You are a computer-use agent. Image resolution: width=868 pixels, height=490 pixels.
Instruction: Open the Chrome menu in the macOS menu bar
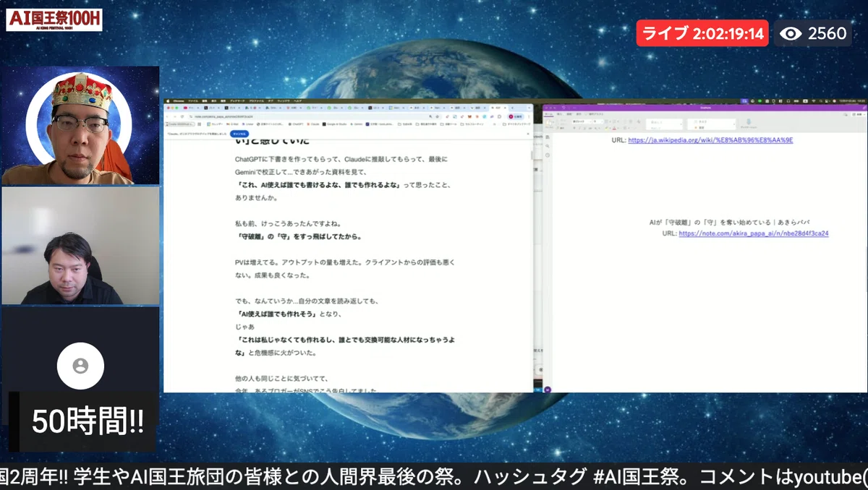point(177,100)
